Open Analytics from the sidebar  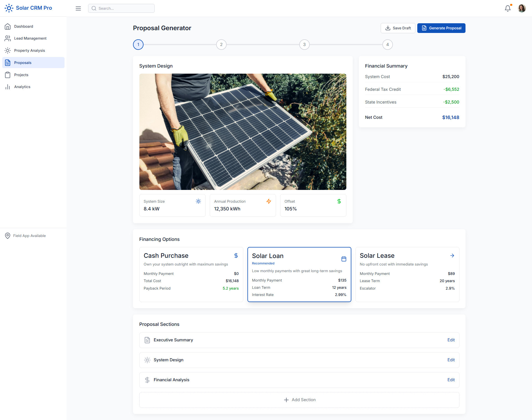tap(22, 87)
